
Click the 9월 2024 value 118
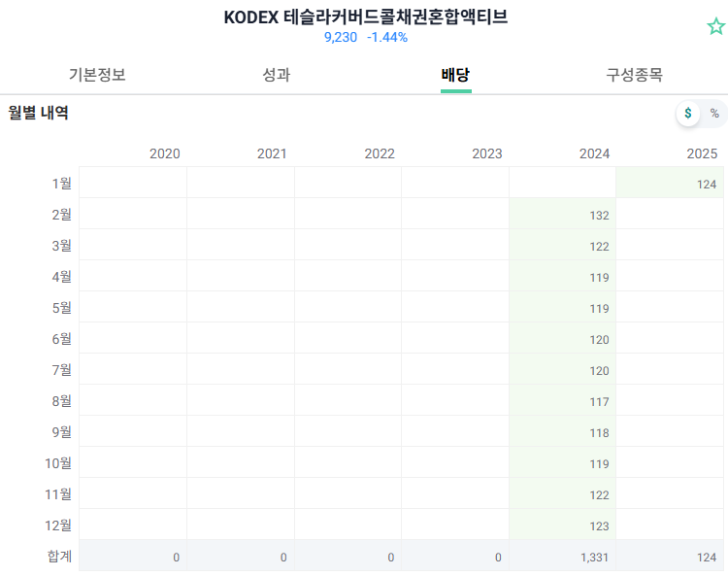point(600,433)
